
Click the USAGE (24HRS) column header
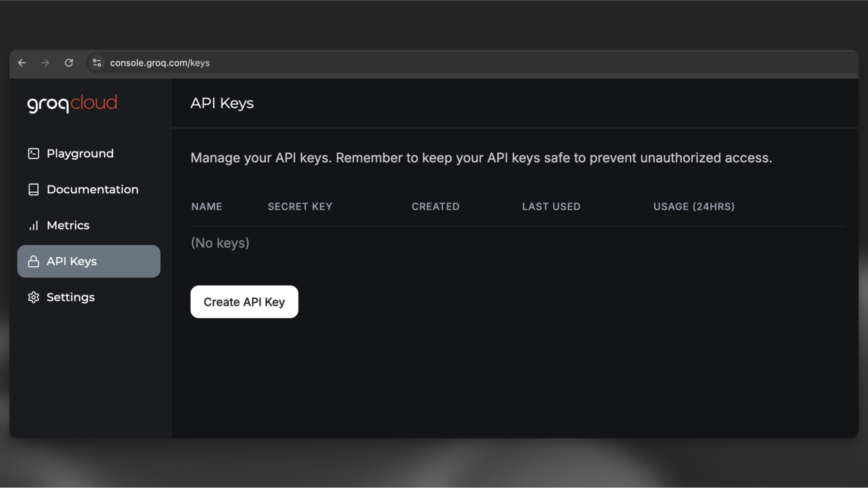693,206
